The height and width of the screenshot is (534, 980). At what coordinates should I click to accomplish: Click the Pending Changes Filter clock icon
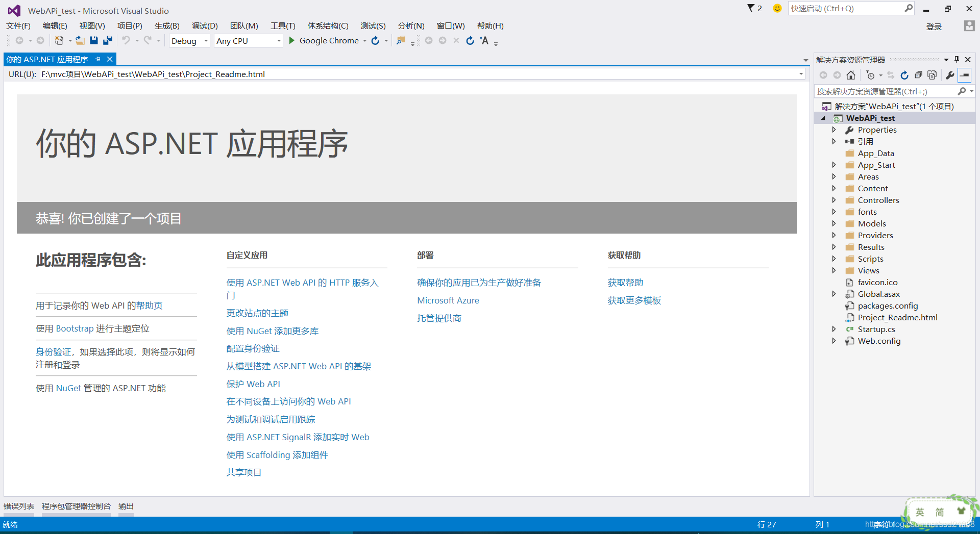pos(870,75)
